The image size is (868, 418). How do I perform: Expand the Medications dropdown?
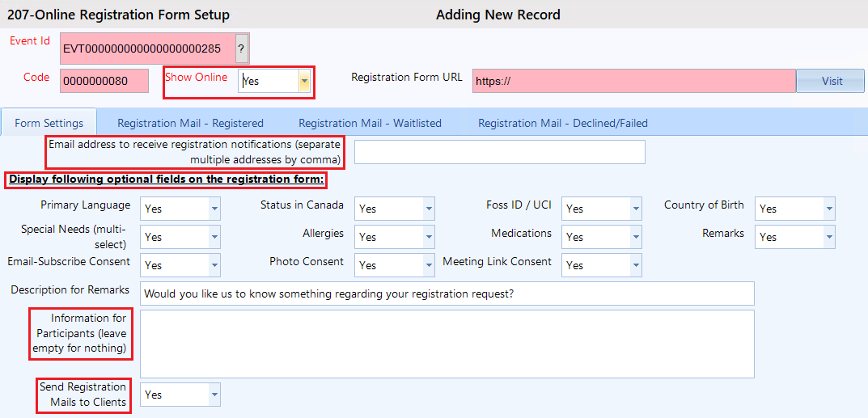pos(636,237)
